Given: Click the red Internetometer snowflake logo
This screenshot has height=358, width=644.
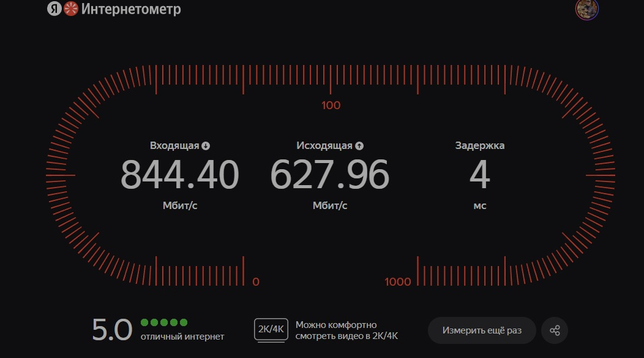Looking at the screenshot, I should [71, 9].
